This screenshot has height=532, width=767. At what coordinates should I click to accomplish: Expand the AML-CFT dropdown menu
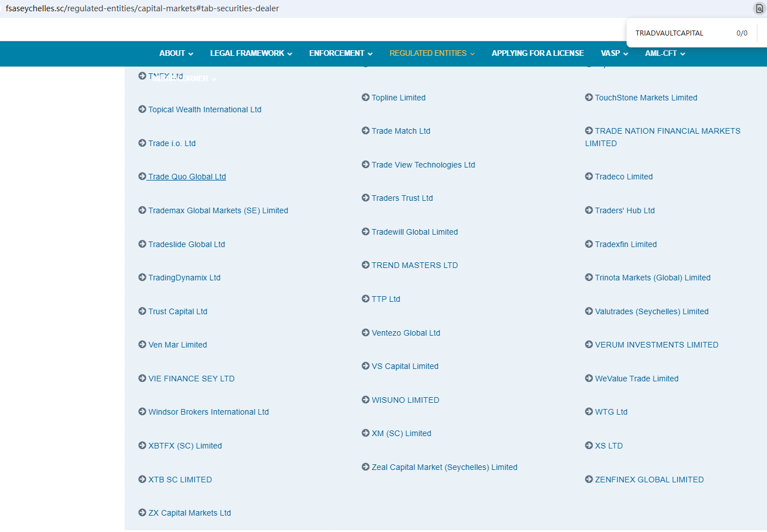pos(665,53)
